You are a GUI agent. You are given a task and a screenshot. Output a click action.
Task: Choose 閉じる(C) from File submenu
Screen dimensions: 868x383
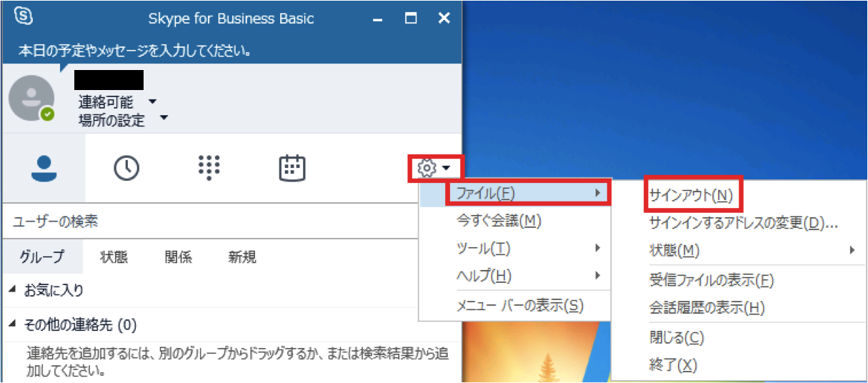pos(739,338)
